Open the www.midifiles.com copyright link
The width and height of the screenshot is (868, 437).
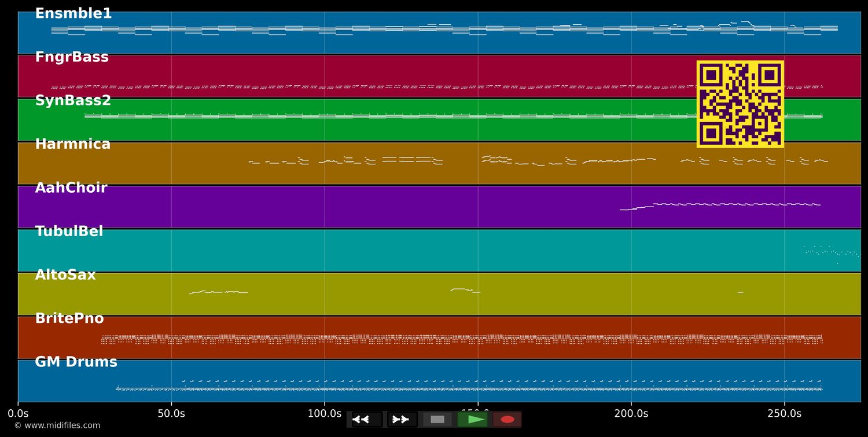tap(57, 425)
